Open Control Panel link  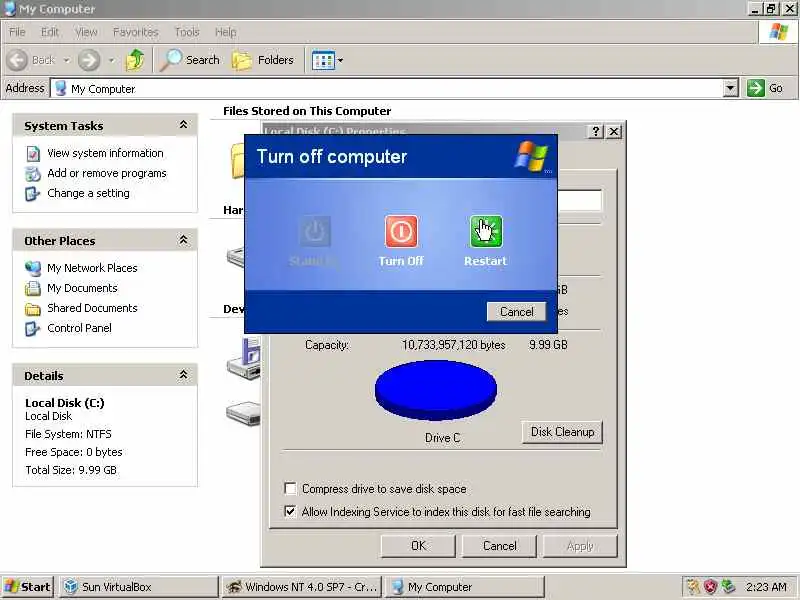[x=79, y=328]
